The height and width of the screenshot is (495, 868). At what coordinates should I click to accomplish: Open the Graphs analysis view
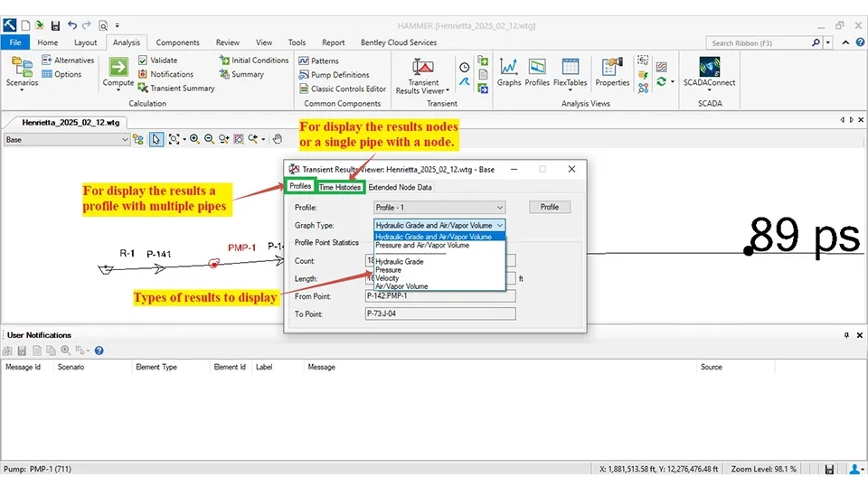click(x=509, y=71)
